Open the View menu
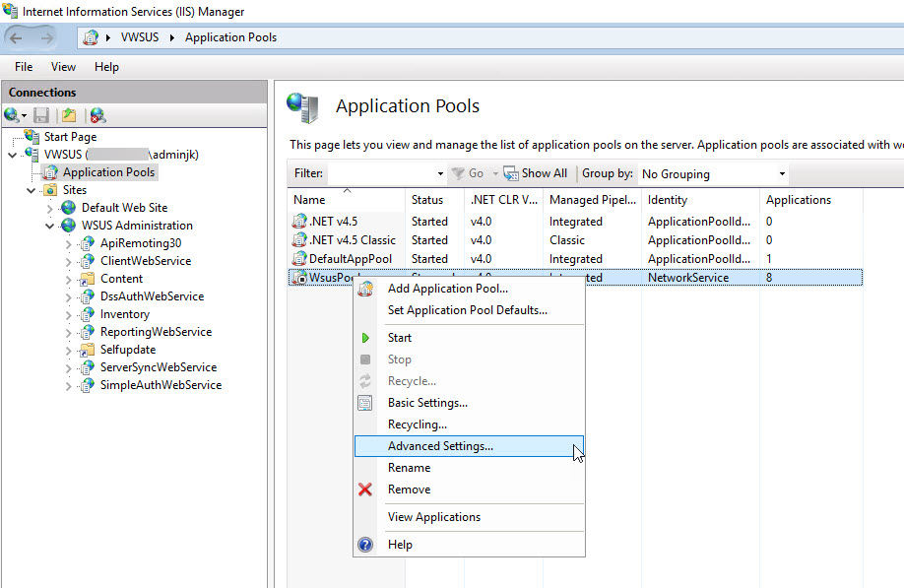This screenshot has height=588, width=904. point(63,67)
